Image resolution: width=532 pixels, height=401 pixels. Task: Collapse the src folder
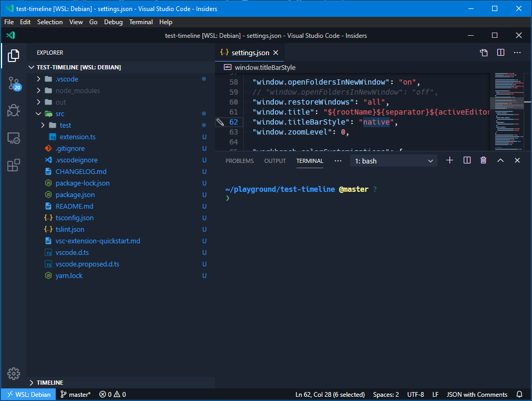click(x=38, y=114)
